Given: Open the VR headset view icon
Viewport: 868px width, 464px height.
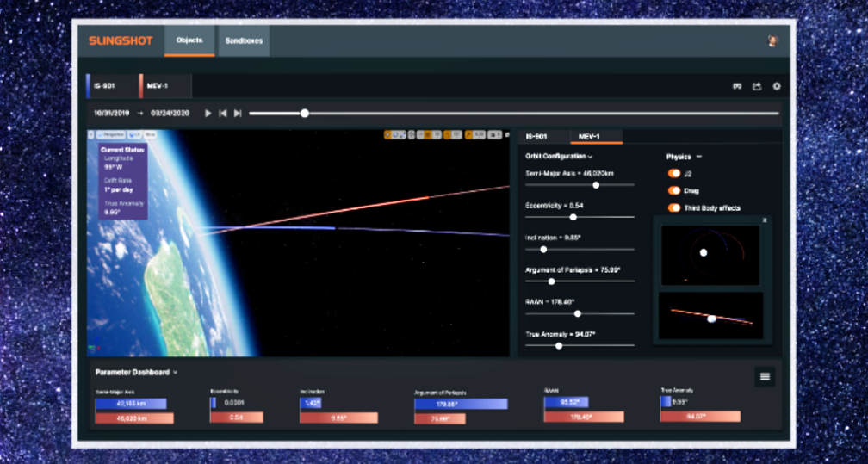Looking at the screenshot, I should click(x=737, y=86).
